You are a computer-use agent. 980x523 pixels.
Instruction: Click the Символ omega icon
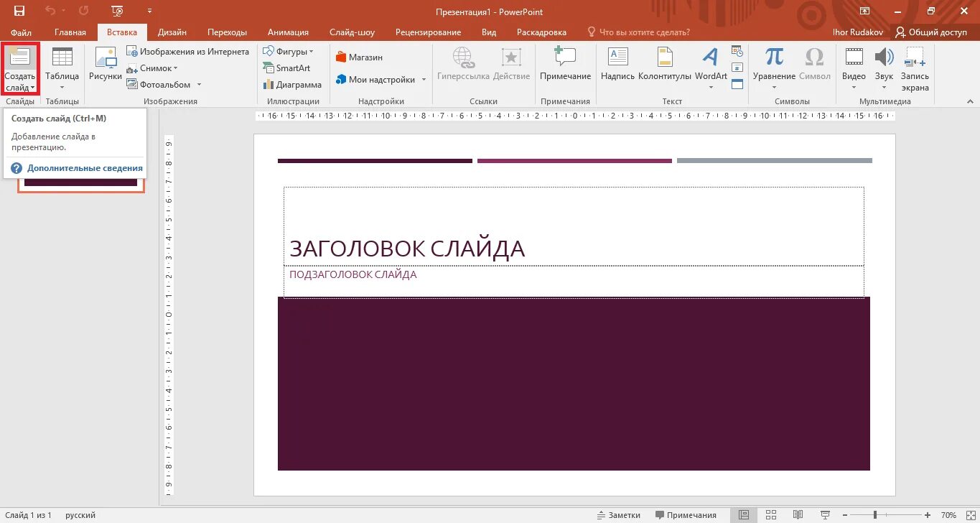point(814,57)
